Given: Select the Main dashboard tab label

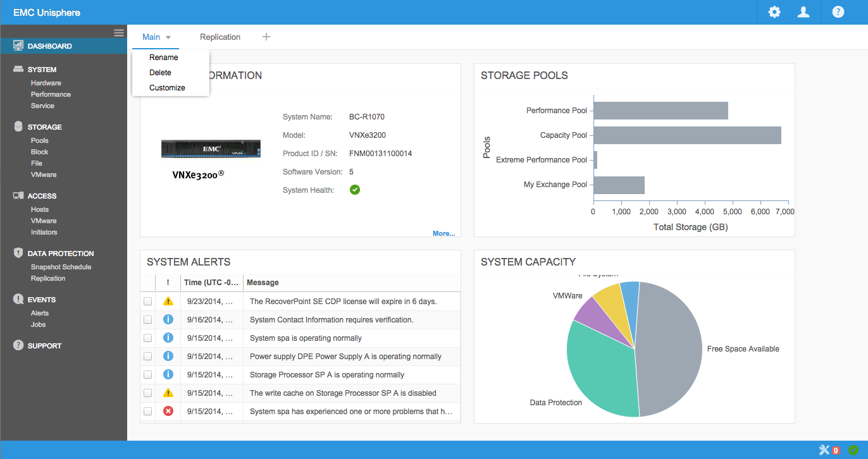Looking at the screenshot, I should pos(151,37).
